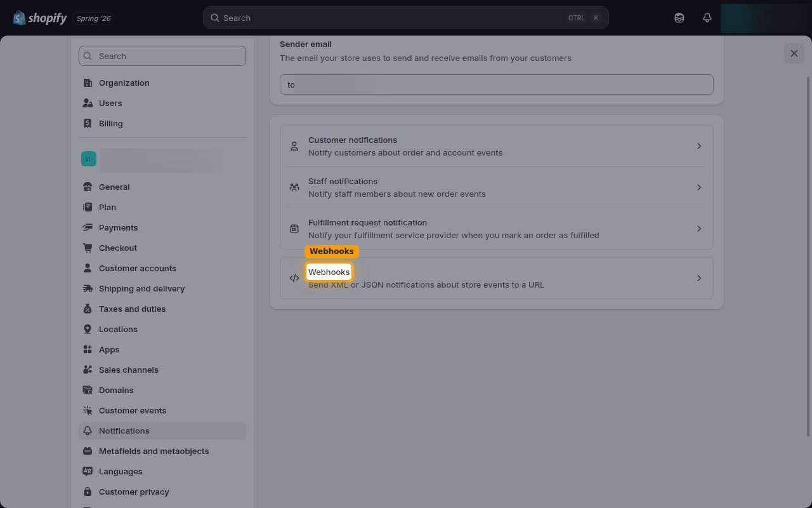Go to Organization settings
This screenshot has height=508, width=812.
point(162,83)
